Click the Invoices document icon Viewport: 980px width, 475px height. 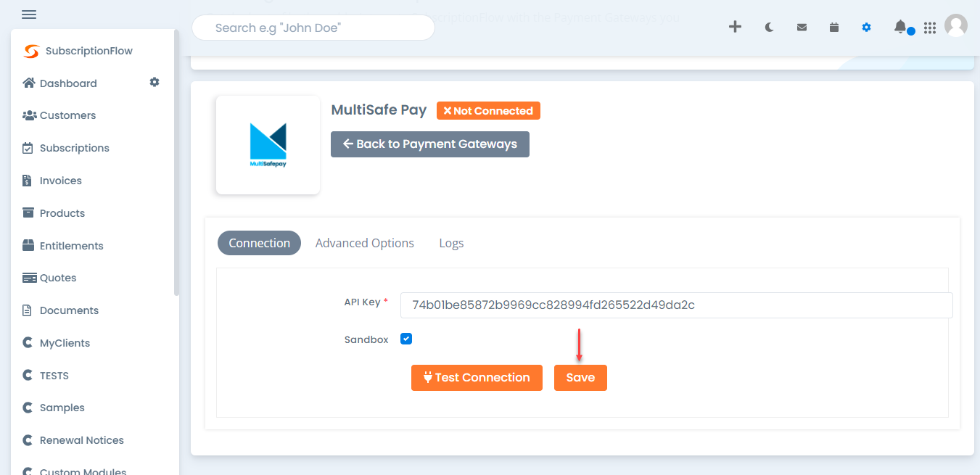click(x=27, y=181)
